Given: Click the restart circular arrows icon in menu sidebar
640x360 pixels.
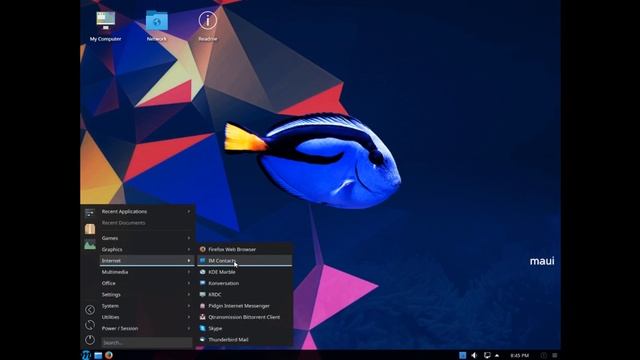Looking at the screenshot, I should [x=90, y=325].
